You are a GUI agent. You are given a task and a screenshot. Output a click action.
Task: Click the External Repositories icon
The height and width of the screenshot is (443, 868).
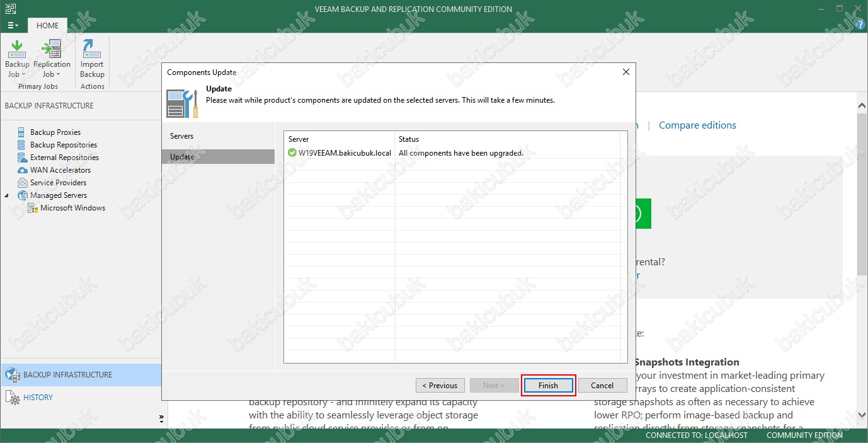click(x=22, y=158)
